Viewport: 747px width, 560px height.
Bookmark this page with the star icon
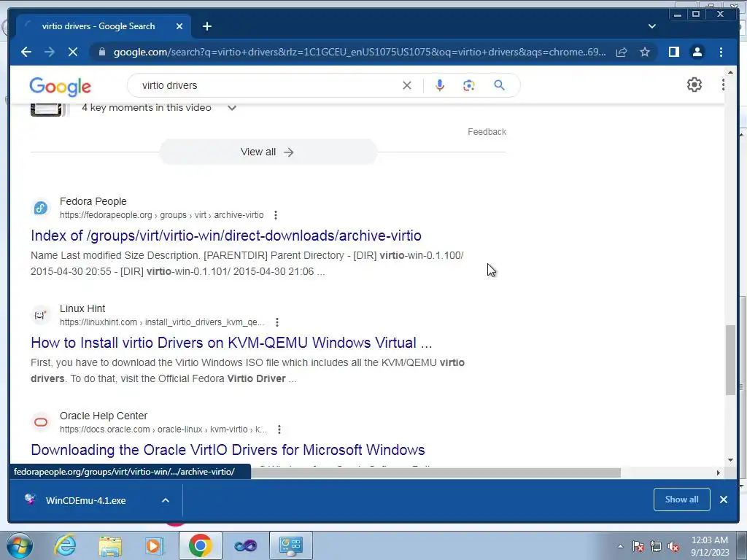point(645,52)
